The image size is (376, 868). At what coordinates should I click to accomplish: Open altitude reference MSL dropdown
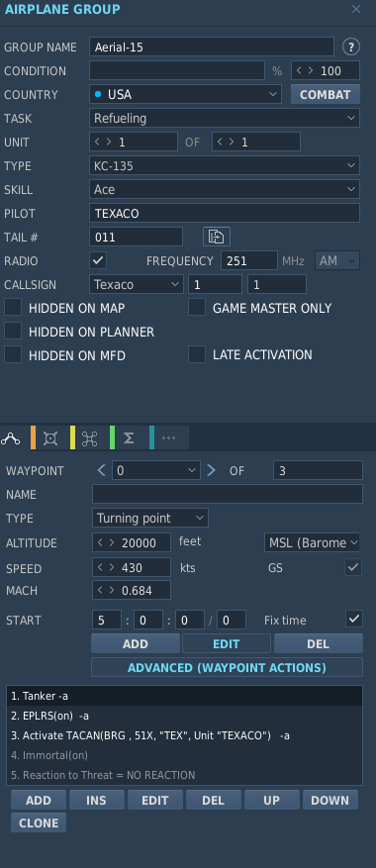(313, 543)
